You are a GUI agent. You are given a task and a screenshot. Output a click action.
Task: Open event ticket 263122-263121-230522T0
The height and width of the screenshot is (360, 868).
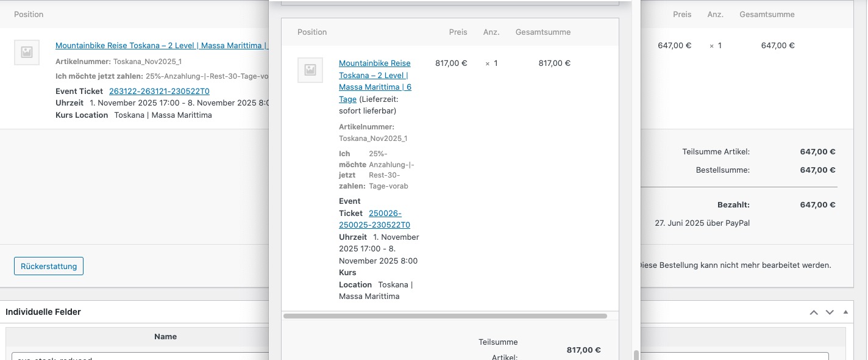(x=159, y=92)
